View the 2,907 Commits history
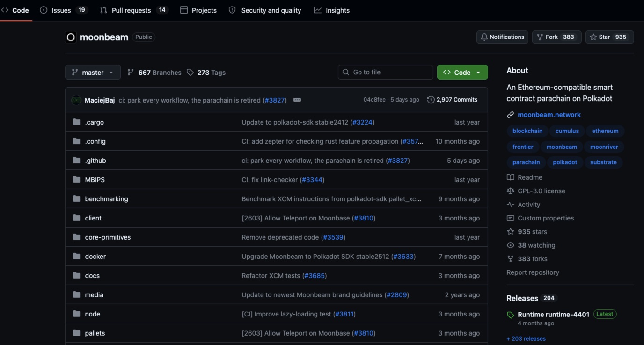 [452, 100]
